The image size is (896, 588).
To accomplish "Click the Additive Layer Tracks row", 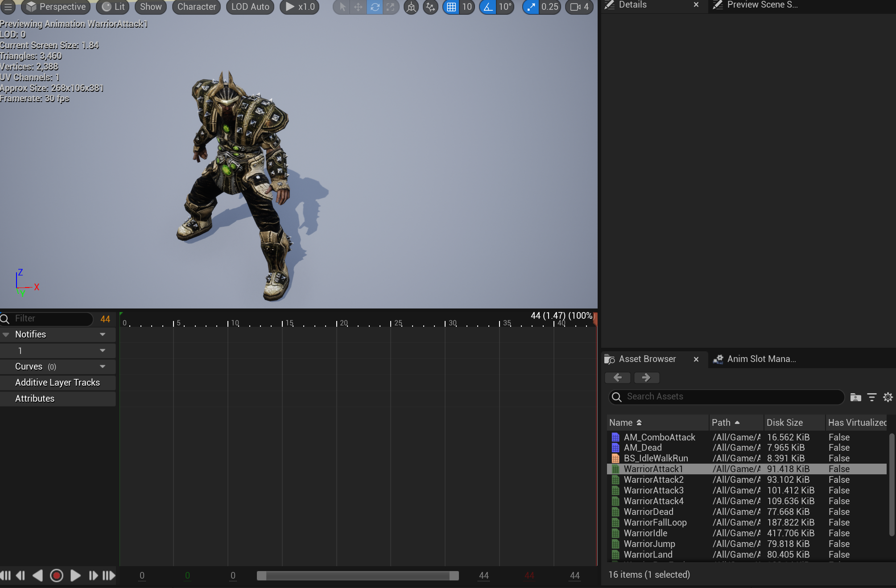I will (x=58, y=383).
